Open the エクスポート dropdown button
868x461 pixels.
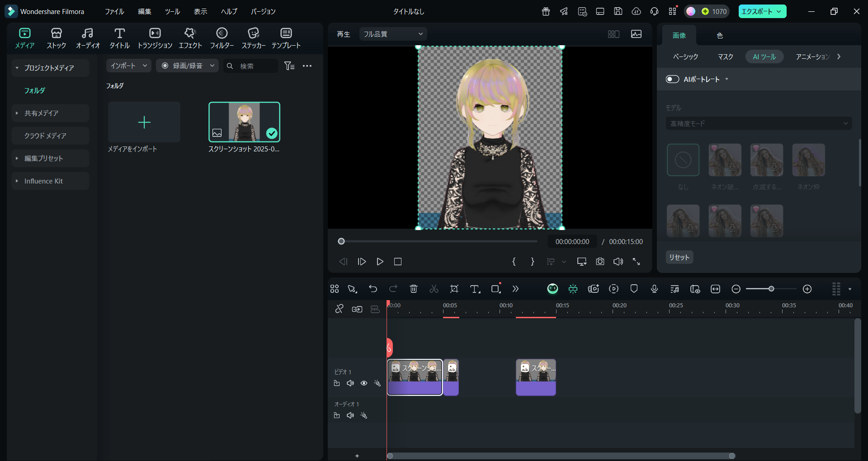(762, 11)
